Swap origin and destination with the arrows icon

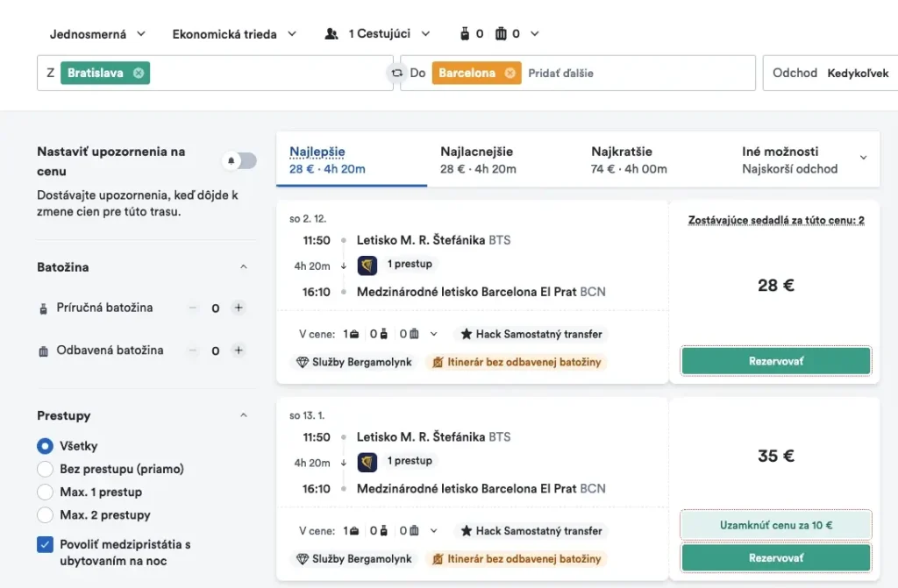click(x=397, y=74)
